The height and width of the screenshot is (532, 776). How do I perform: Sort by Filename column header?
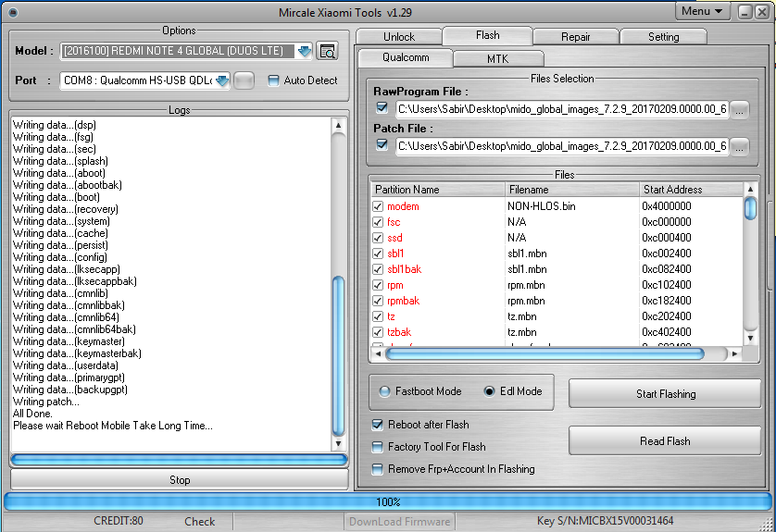pos(571,190)
